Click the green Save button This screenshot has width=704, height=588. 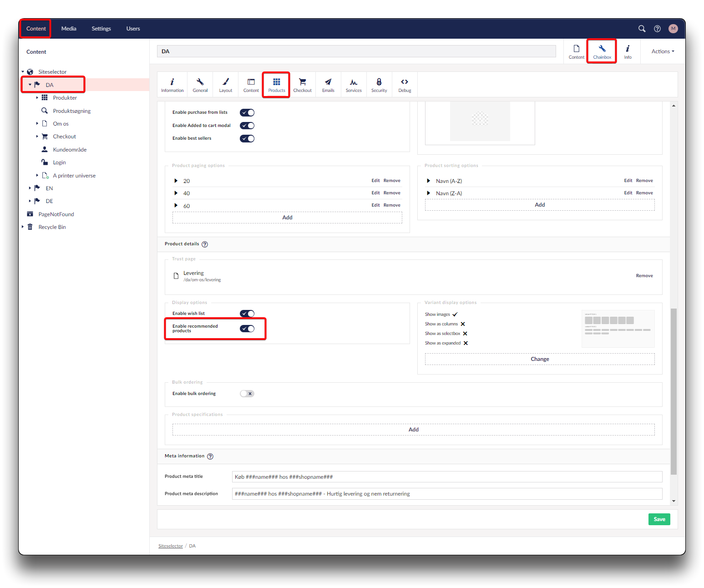point(659,519)
